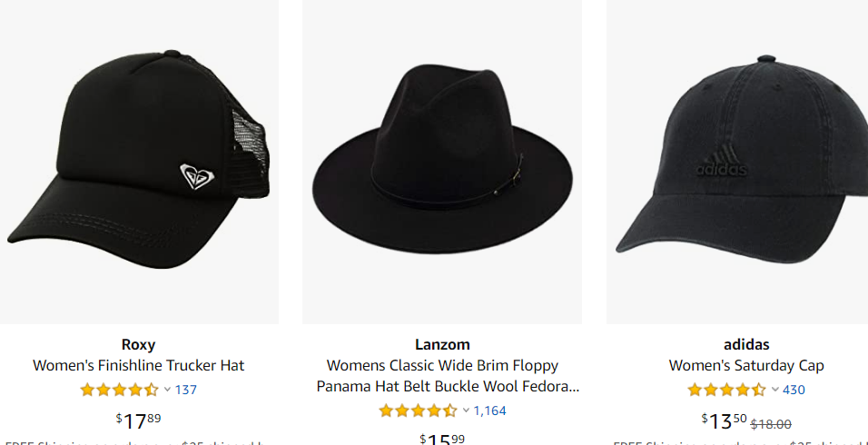
Task: Expand the Lanzom hat rating breakdown chevron
Action: click(x=466, y=410)
